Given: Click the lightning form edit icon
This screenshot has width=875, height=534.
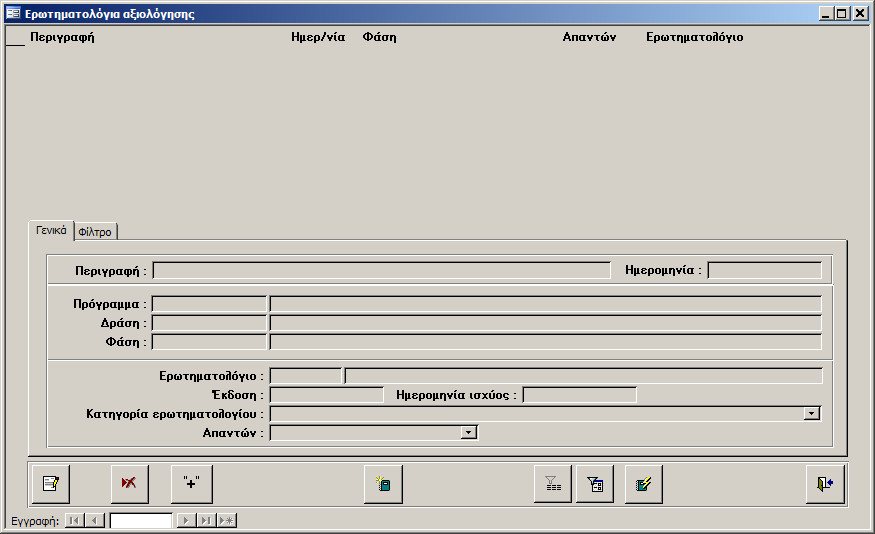Looking at the screenshot, I should pyautogui.click(x=644, y=484).
